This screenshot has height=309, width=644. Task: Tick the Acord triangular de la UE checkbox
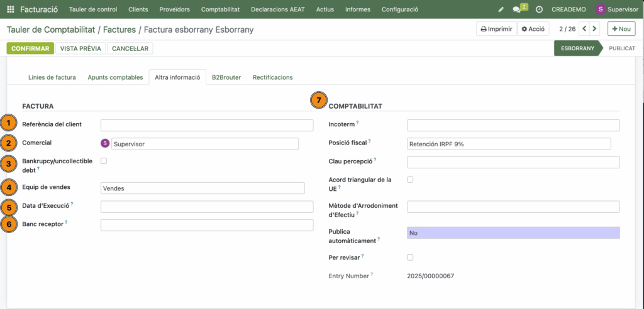(410, 180)
